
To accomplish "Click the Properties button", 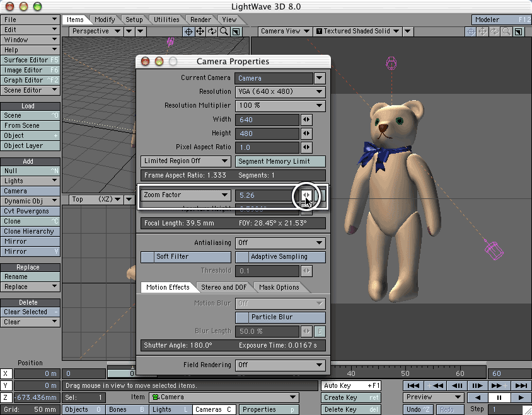I will pyautogui.click(x=269, y=409).
